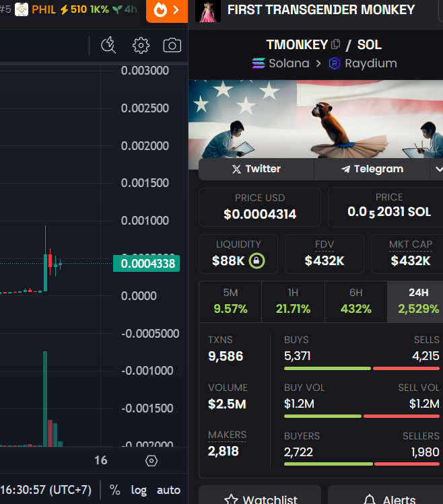443x504 pixels.
Task: Click the Raydium DEX logo
Action: (x=334, y=63)
